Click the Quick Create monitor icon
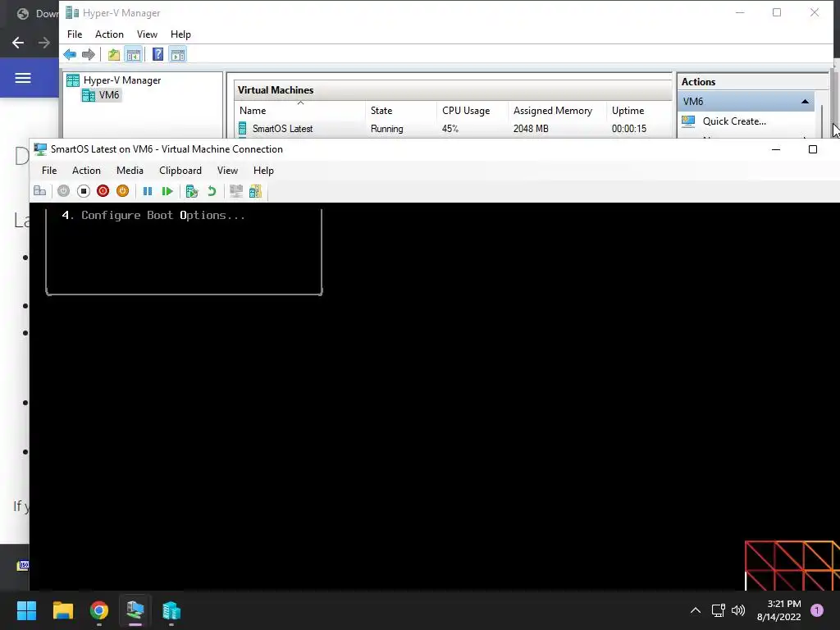840x630 pixels. (x=688, y=121)
